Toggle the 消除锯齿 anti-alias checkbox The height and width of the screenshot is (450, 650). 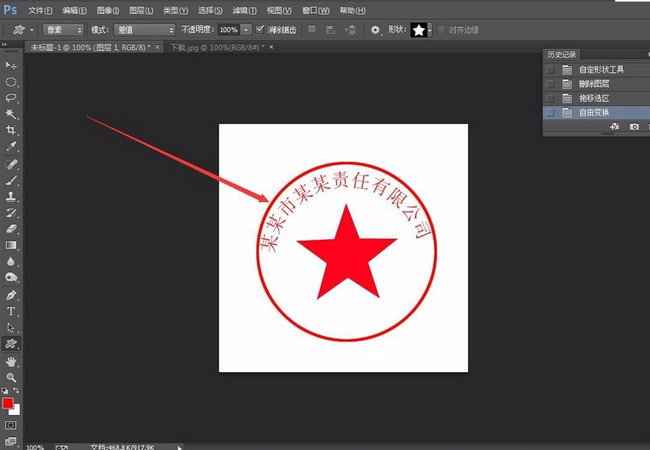coord(261,30)
